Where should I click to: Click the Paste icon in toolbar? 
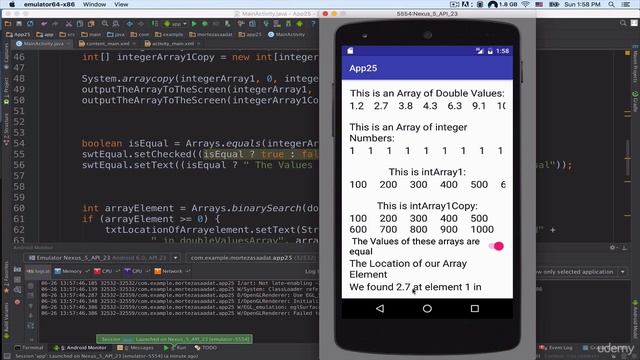91,24
